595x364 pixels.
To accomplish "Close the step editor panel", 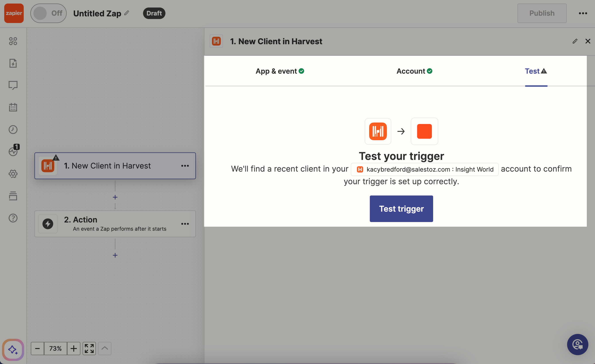I will pos(588,41).
